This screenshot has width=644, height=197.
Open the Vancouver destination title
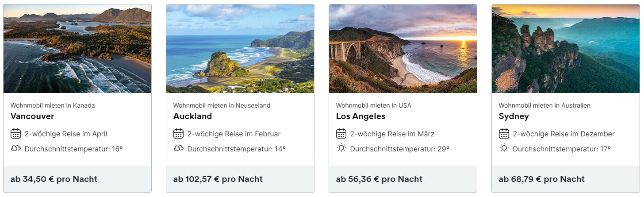tap(32, 116)
